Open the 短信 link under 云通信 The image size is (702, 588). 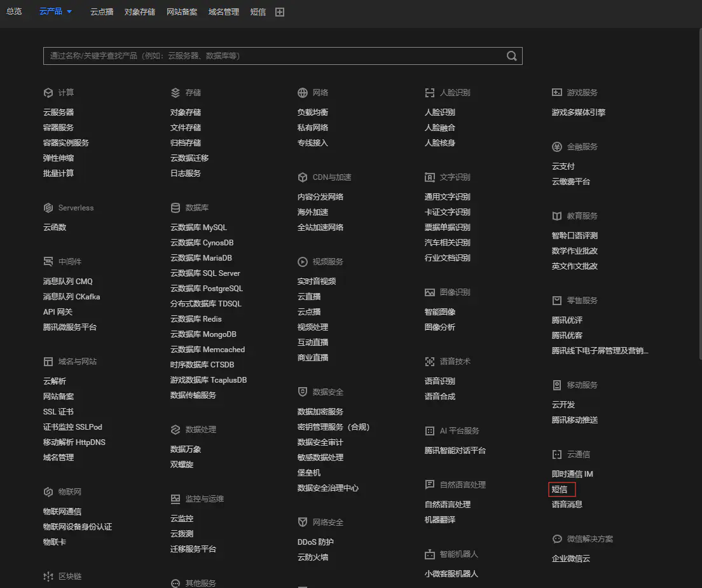[559, 489]
